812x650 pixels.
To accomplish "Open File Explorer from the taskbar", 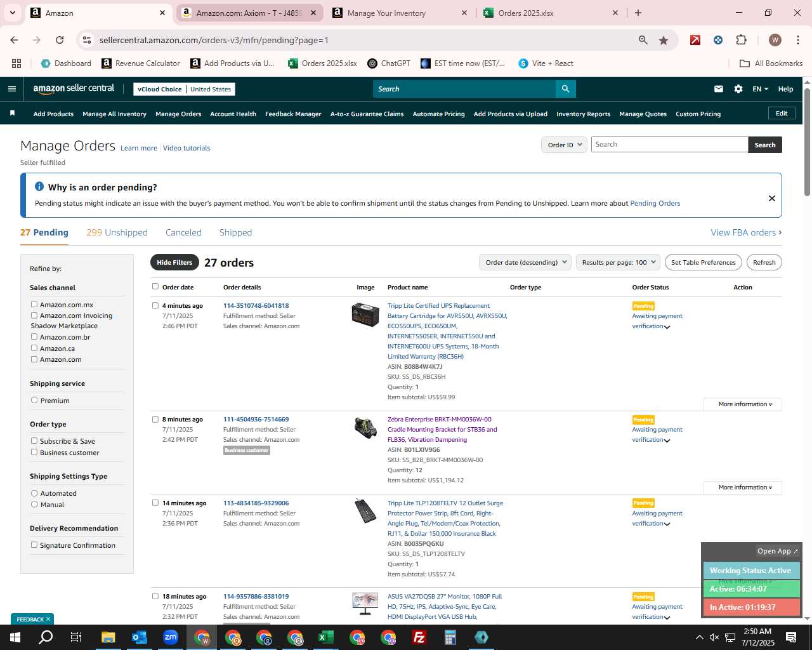I will coord(108,637).
